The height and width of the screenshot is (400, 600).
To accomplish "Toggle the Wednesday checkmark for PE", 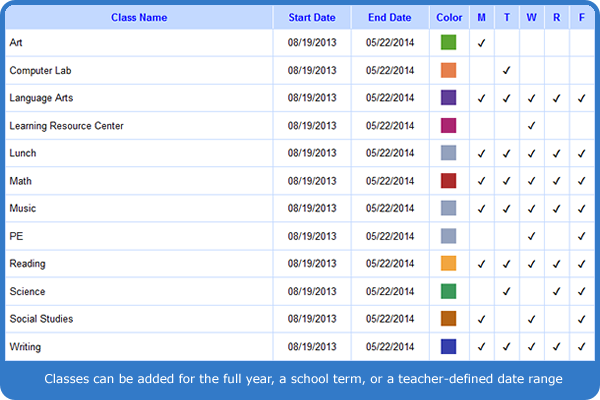I will (x=532, y=236).
